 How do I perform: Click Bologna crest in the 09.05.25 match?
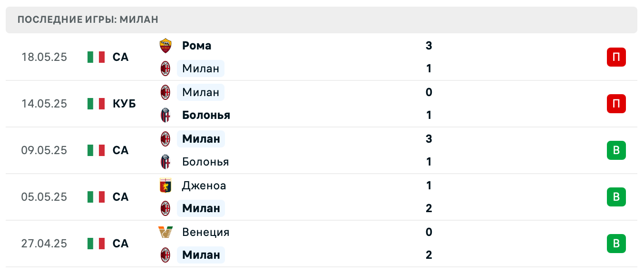[165, 162]
